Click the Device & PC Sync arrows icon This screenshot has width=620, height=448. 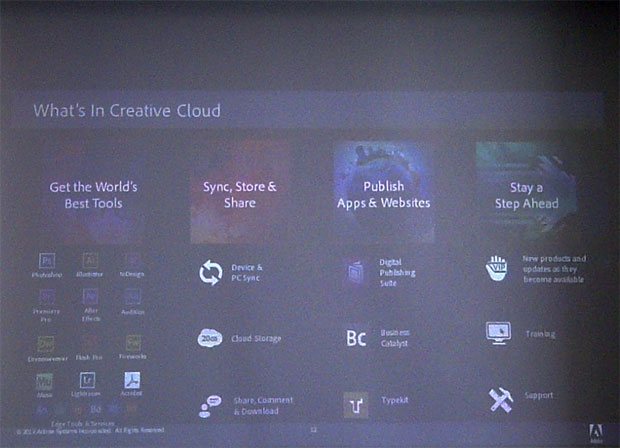210,273
